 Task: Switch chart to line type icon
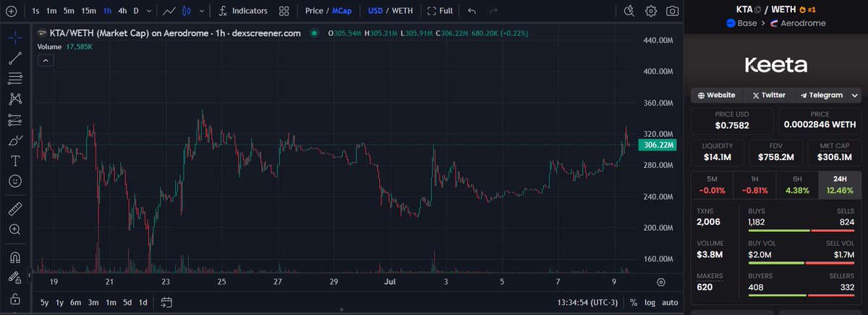(x=168, y=11)
